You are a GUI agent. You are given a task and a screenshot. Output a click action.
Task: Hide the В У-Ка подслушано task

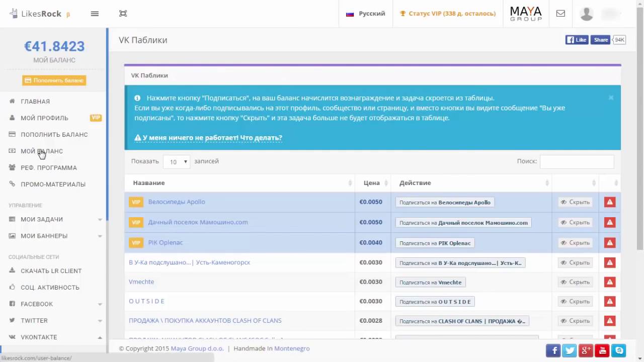[575, 262]
